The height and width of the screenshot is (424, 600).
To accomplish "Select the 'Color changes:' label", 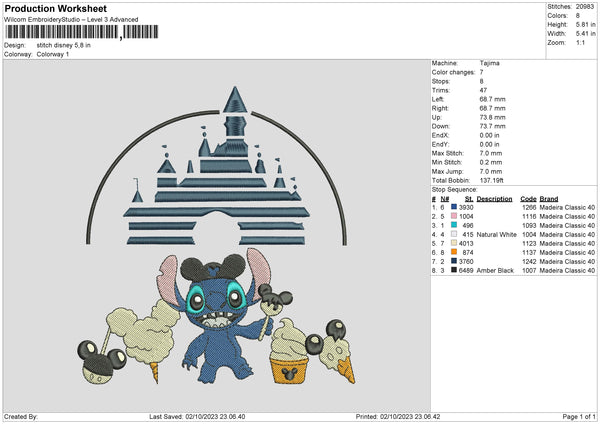I will click(453, 72).
